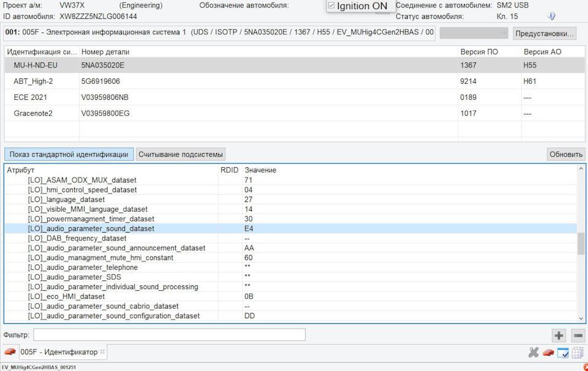
Task: Select the ECE 2021 row
Action: [x=295, y=97]
